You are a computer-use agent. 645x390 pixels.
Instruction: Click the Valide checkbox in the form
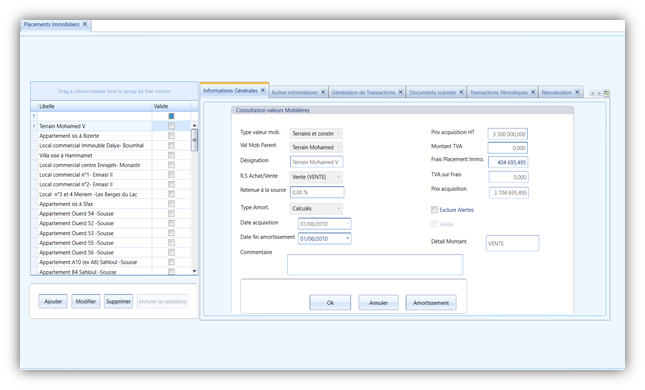tap(434, 224)
